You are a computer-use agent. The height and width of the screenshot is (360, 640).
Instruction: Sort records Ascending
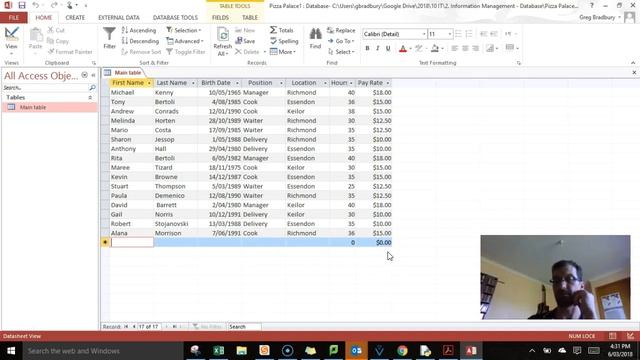point(139,30)
